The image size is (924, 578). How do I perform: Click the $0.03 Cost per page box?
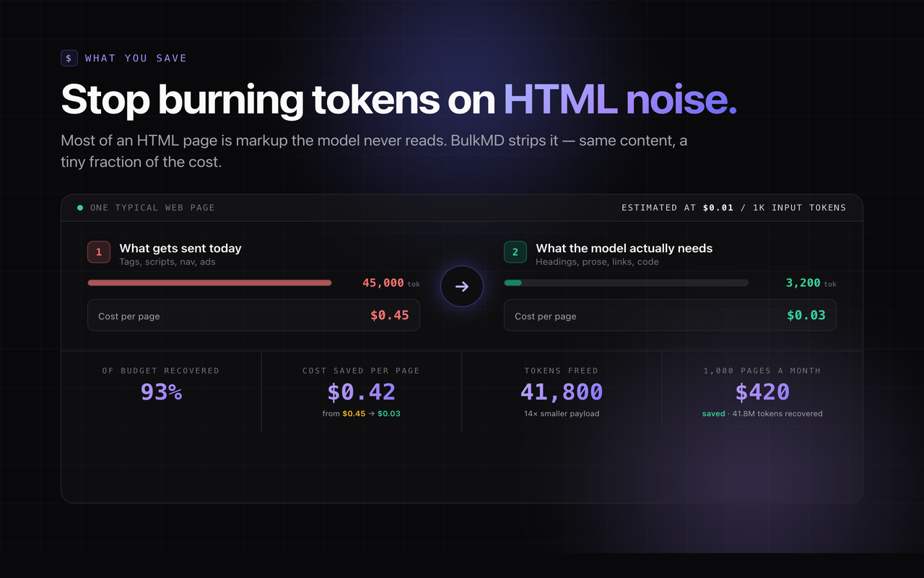tap(670, 315)
